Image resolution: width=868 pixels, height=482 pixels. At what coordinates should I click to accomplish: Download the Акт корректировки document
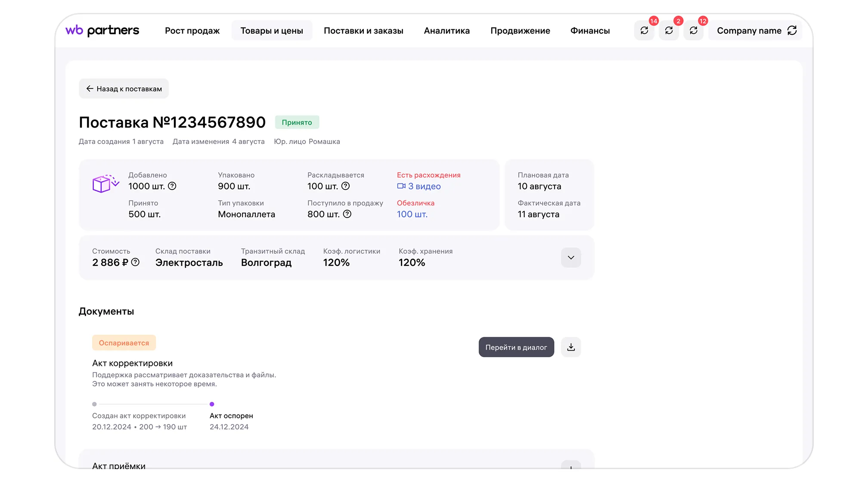571,347
